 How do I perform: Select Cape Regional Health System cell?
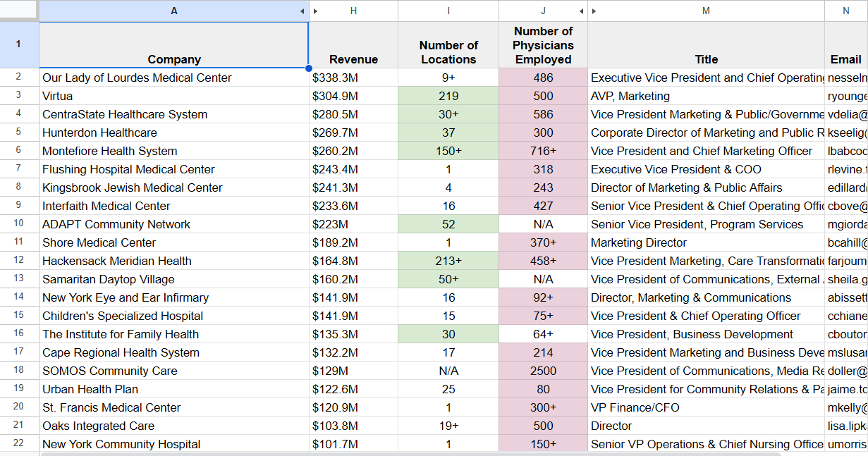174,352
